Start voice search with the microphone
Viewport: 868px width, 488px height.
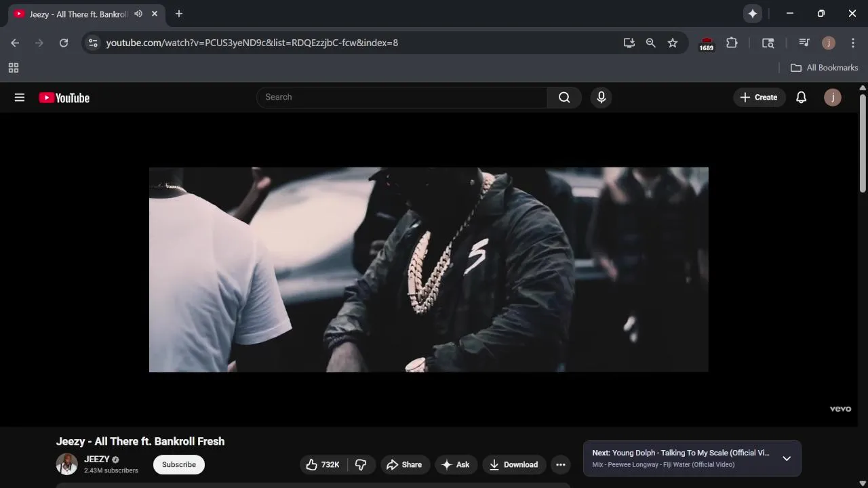601,98
